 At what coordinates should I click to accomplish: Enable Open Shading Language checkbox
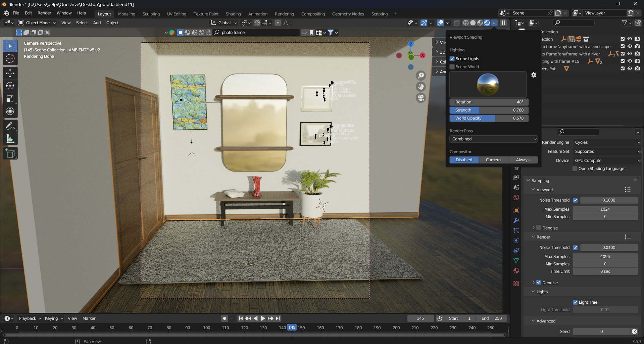[x=575, y=169]
